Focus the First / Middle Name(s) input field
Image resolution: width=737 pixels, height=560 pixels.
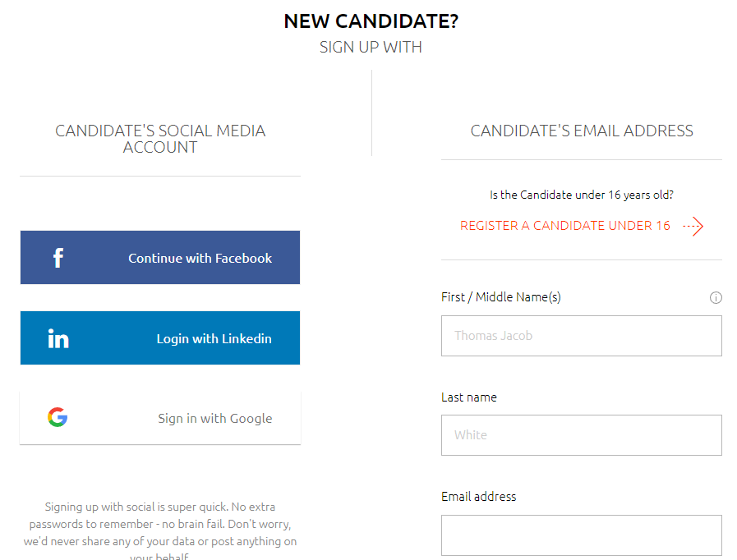click(582, 336)
